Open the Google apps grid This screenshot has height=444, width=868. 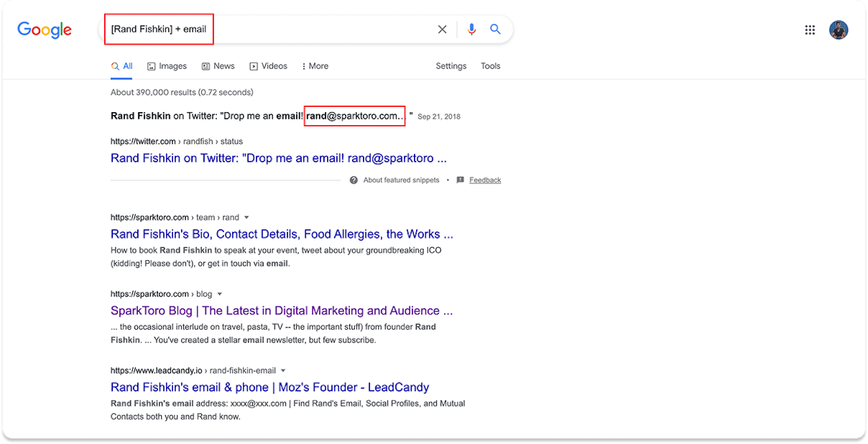point(809,30)
